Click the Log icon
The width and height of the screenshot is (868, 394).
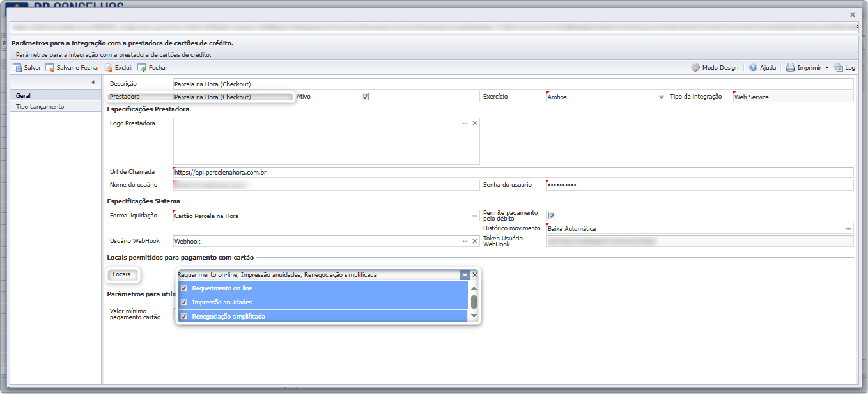click(839, 67)
